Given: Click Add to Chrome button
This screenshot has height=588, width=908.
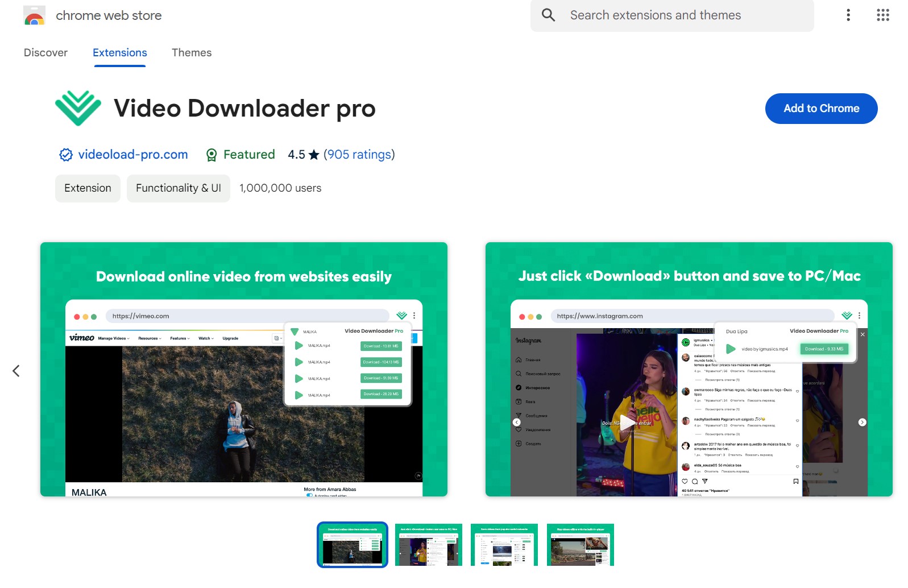Looking at the screenshot, I should (x=821, y=109).
